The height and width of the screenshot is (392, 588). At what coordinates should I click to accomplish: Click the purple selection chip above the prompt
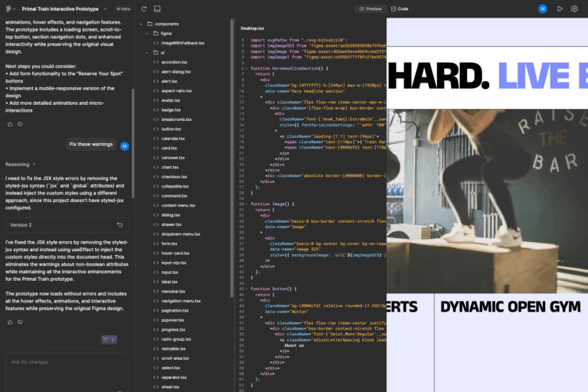click(x=109, y=340)
